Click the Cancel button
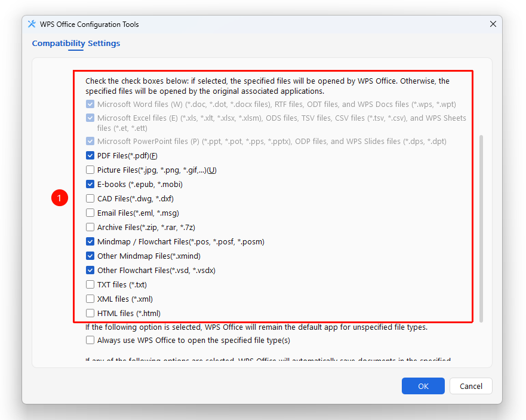Viewport: 526px width, 420px height. click(471, 386)
